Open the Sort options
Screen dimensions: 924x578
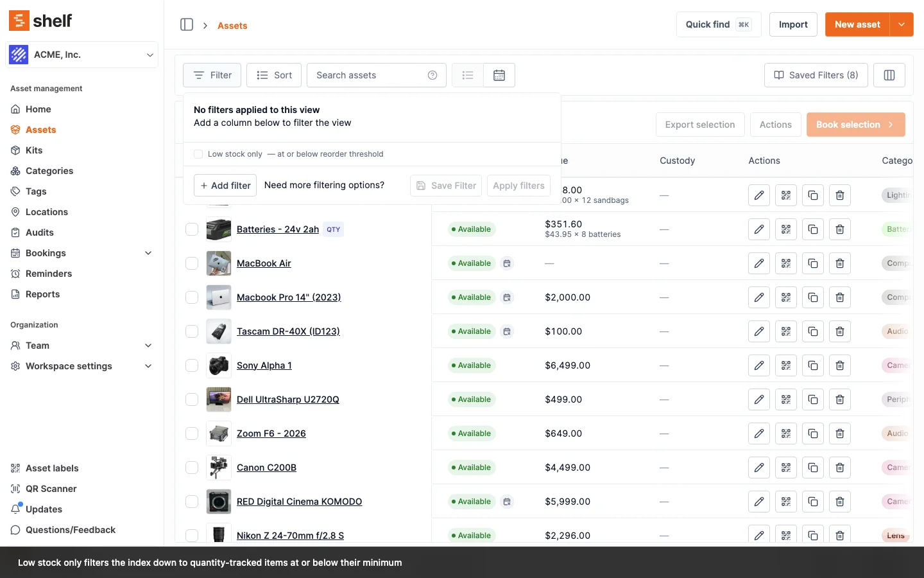[274, 75]
